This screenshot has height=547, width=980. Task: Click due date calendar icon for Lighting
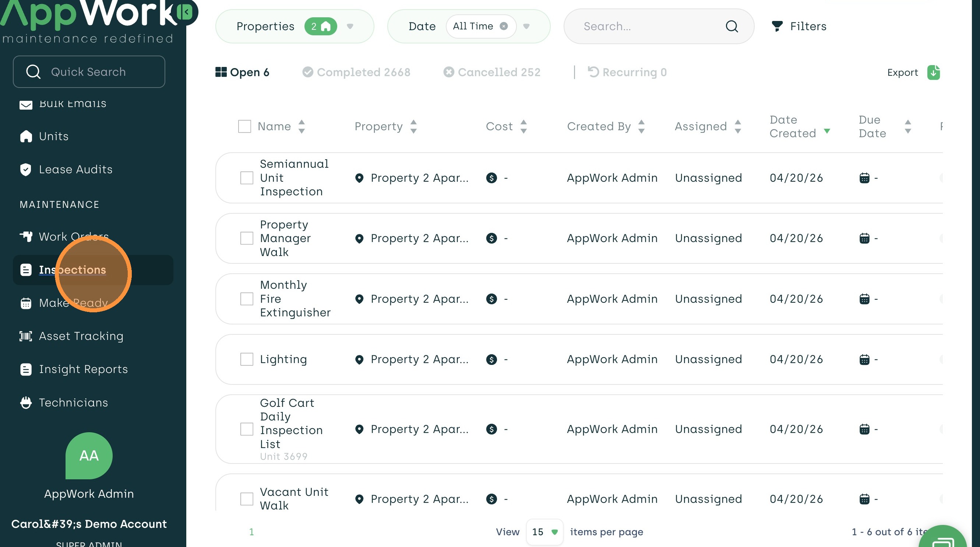864,359
